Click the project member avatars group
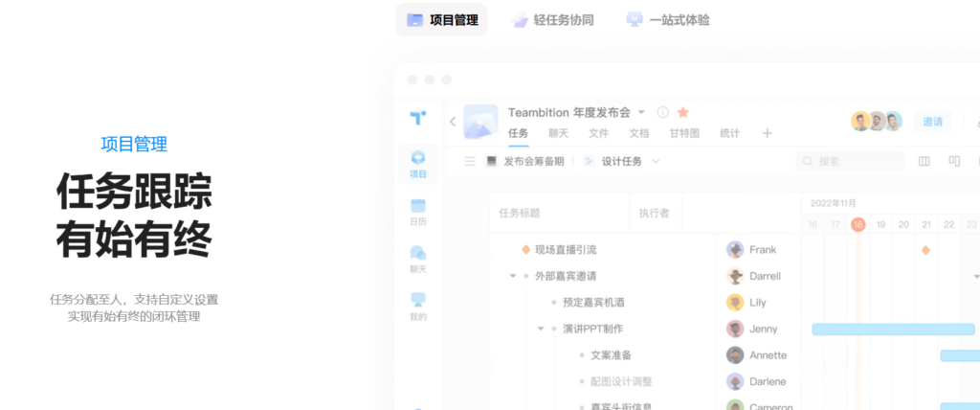 877,122
